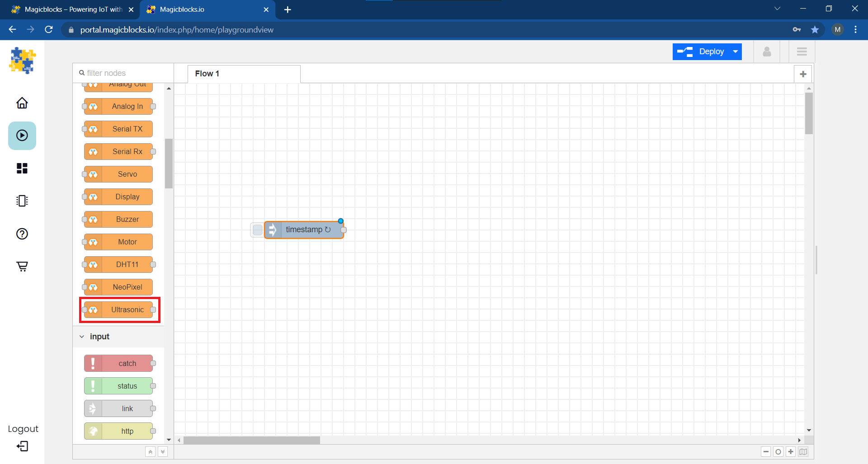
Task: Open the shopping cart icon
Action: [x=22, y=266]
